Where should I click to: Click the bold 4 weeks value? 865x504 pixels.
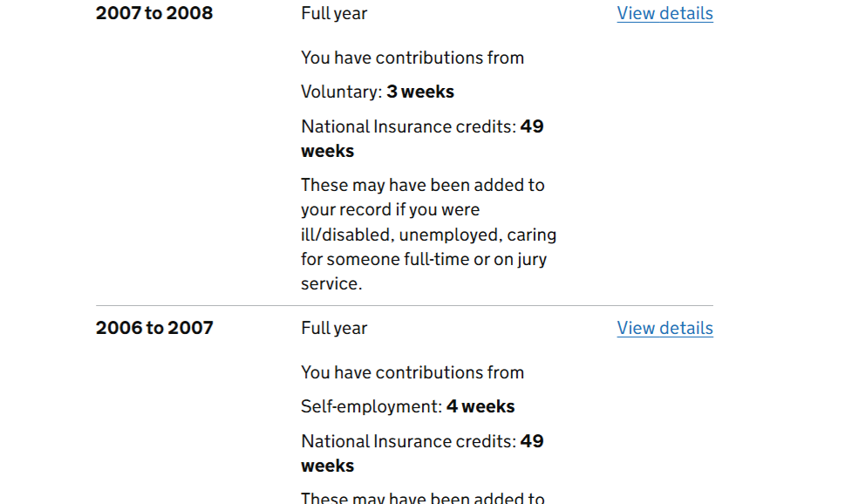pos(480,406)
